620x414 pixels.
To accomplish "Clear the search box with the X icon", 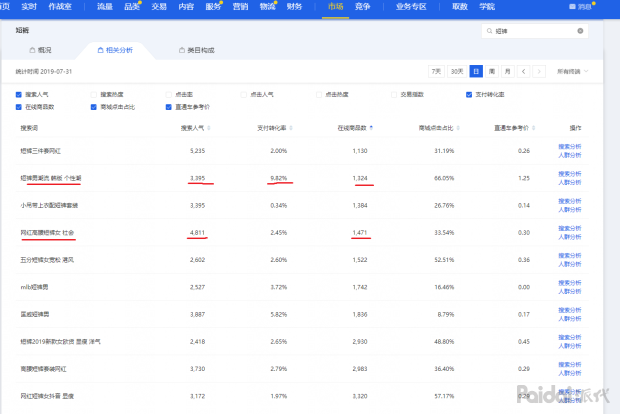I will click(580, 31).
